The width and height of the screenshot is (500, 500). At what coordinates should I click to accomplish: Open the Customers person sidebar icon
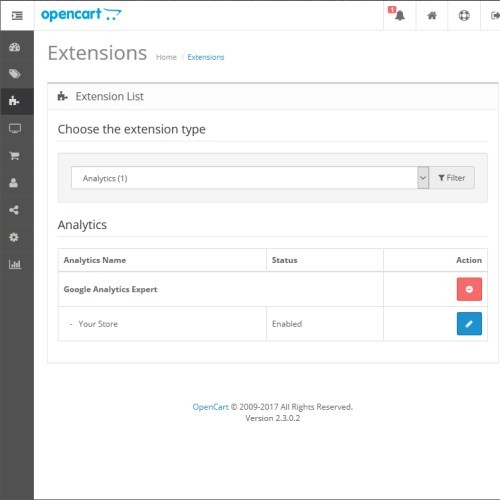[14, 183]
